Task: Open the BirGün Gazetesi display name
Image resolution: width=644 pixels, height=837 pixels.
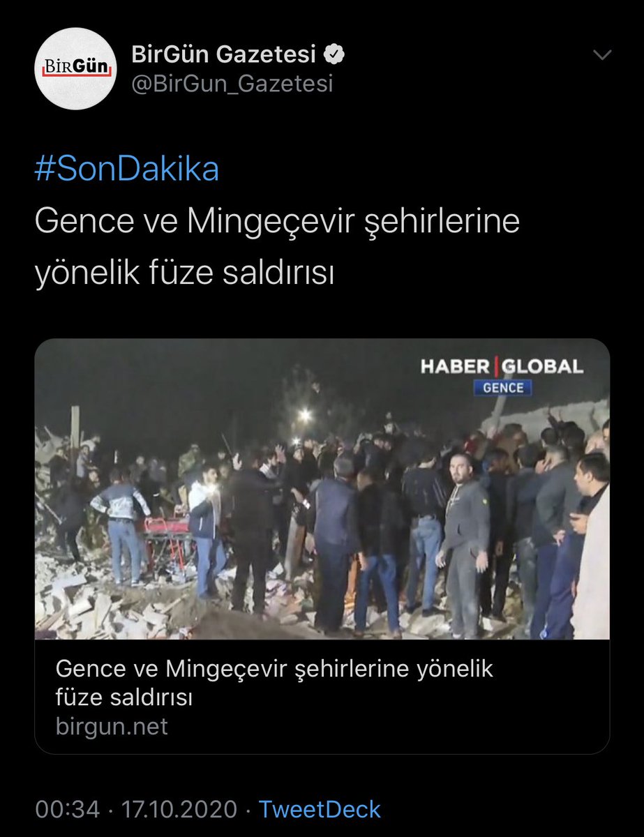Action: [x=224, y=53]
